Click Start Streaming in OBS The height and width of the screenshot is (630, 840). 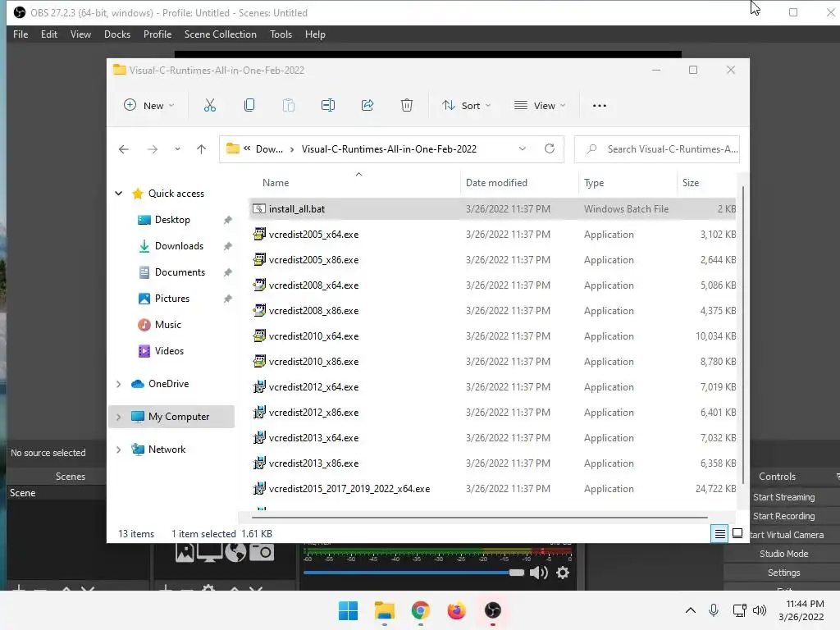[783, 497]
